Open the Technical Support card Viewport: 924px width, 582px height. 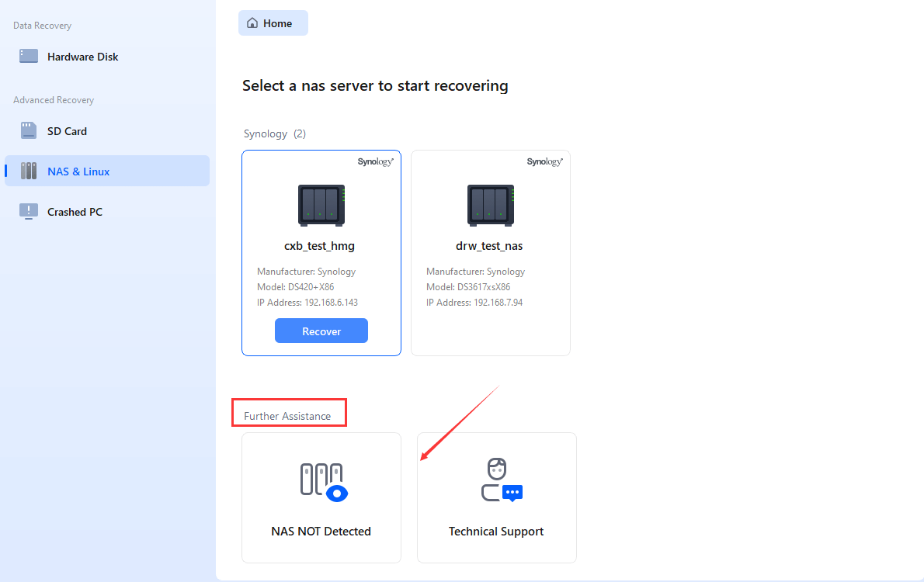click(x=496, y=497)
